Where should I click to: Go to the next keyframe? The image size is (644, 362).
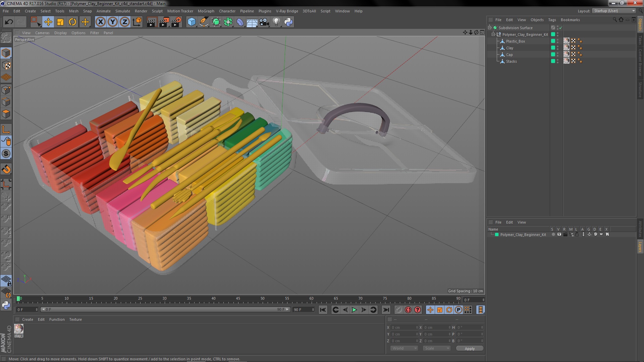click(373, 310)
